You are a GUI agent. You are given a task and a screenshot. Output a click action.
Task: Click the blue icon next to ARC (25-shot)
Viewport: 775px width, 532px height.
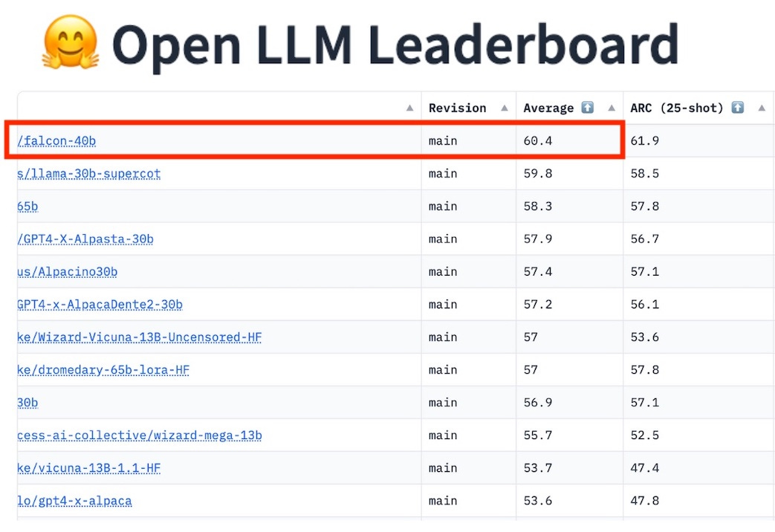coord(737,107)
